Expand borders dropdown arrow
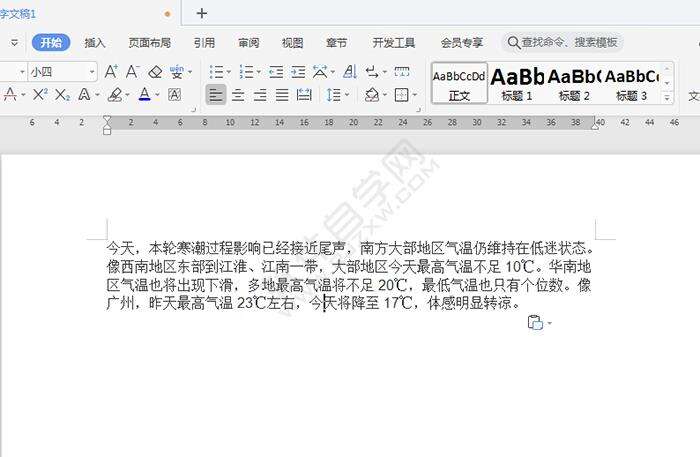This screenshot has width=700, height=457. (415, 95)
